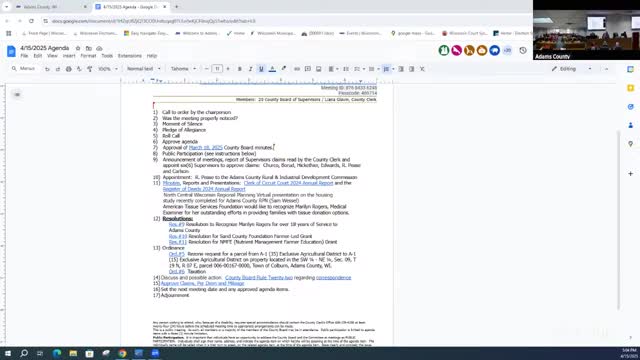This screenshot has width=640, height=360.
Task: Open version history clock icon
Action: click(x=523, y=51)
